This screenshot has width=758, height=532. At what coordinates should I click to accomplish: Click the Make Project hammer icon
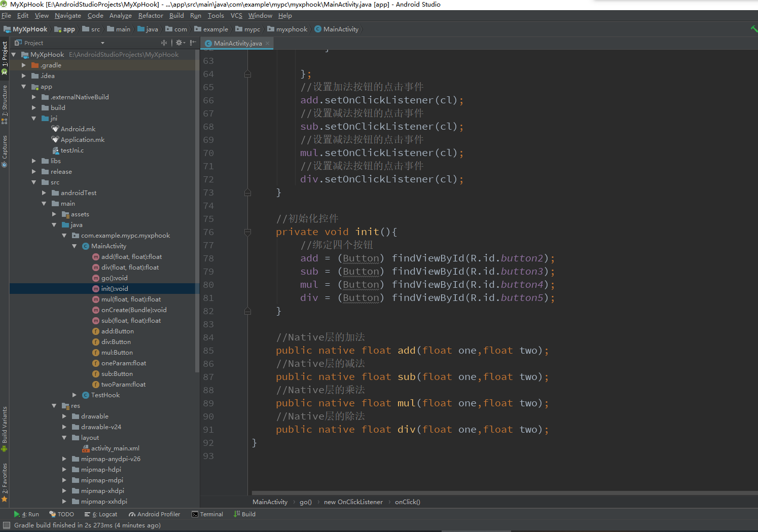coord(753,29)
